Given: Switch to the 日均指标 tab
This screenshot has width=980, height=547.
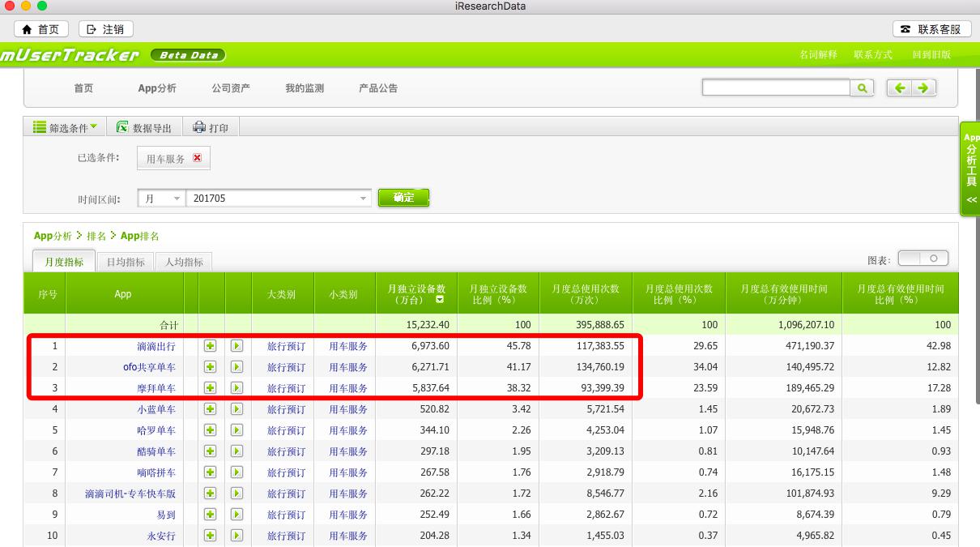Looking at the screenshot, I should coord(126,262).
